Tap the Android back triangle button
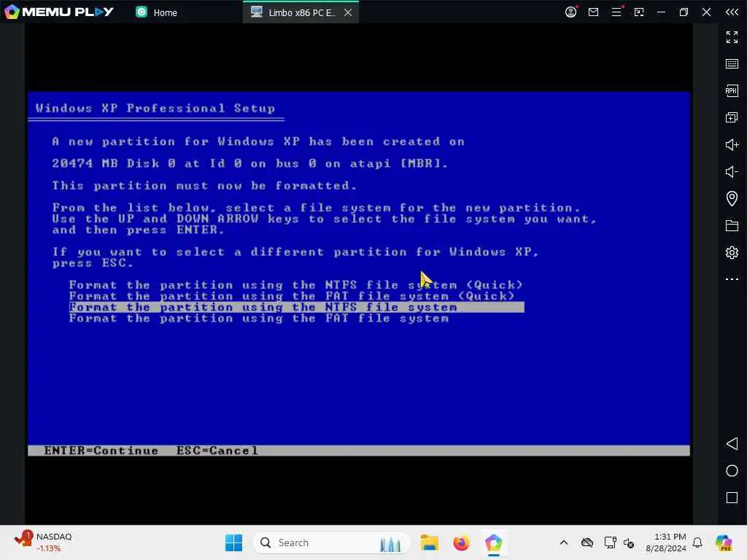Screen dimensions: 747x560 pyautogui.click(x=732, y=444)
